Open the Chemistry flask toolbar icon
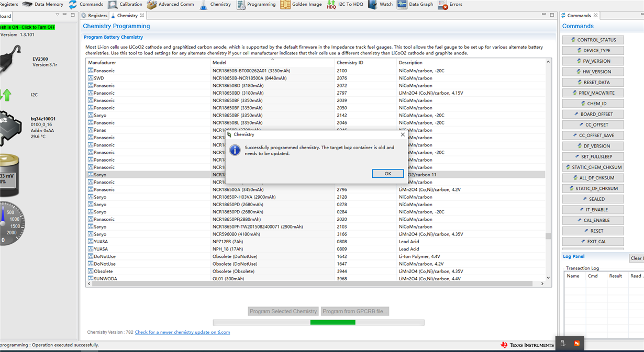This screenshot has height=352, width=644. tap(203, 5)
